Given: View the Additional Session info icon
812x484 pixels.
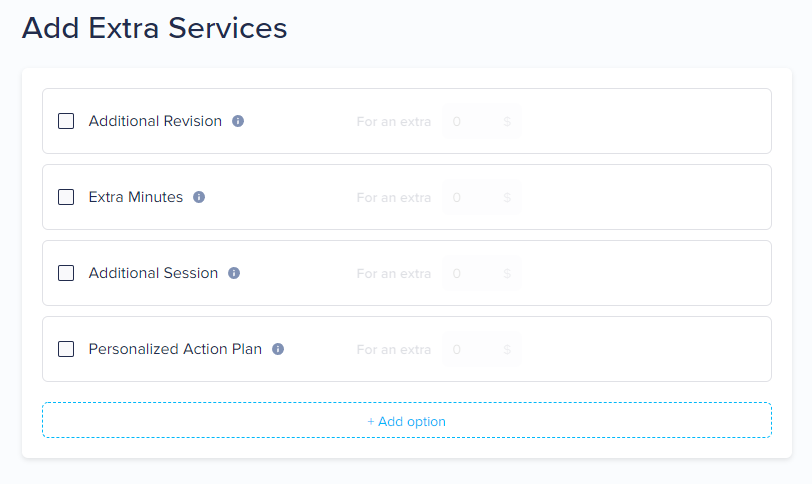Looking at the screenshot, I should click(x=234, y=273).
